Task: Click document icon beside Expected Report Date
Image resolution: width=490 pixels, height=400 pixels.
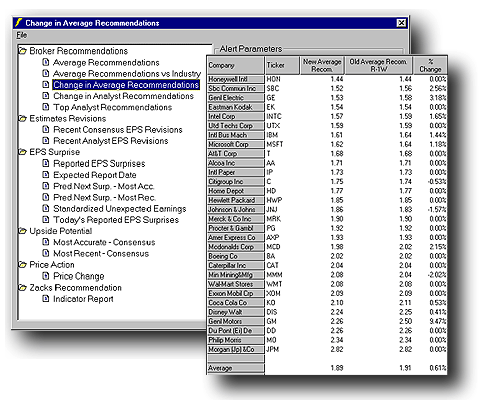Action: tap(46, 175)
